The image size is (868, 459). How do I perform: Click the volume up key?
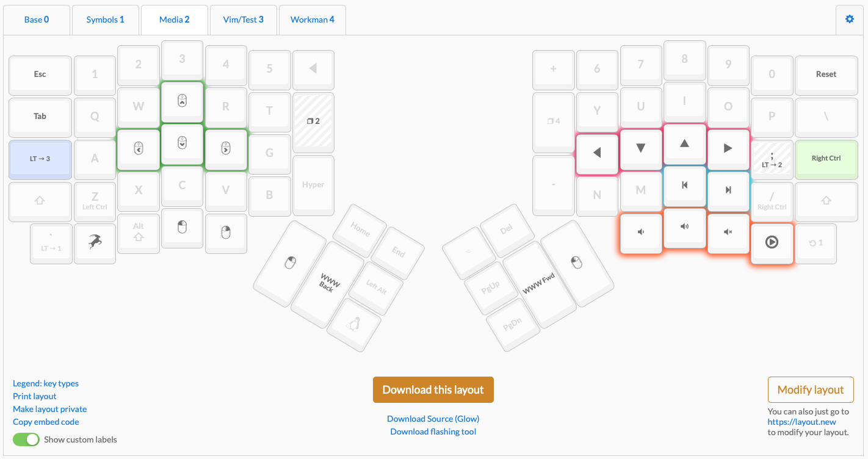coord(684,227)
